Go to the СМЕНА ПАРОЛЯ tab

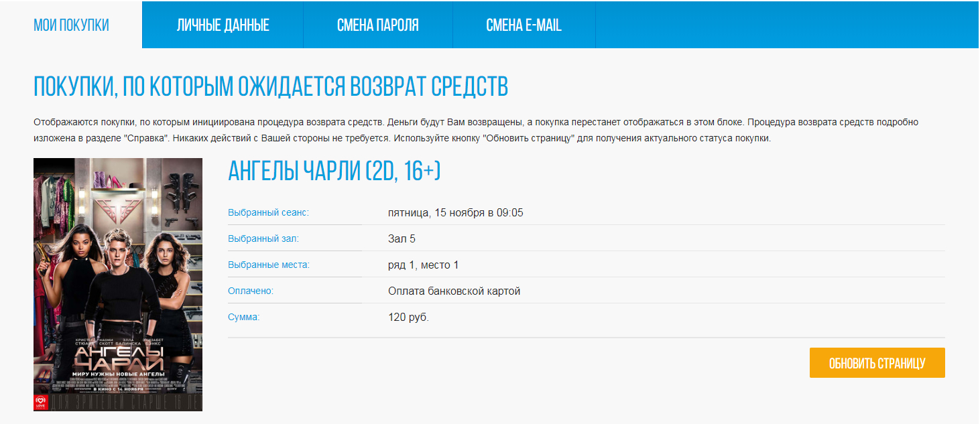coord(378,25)
